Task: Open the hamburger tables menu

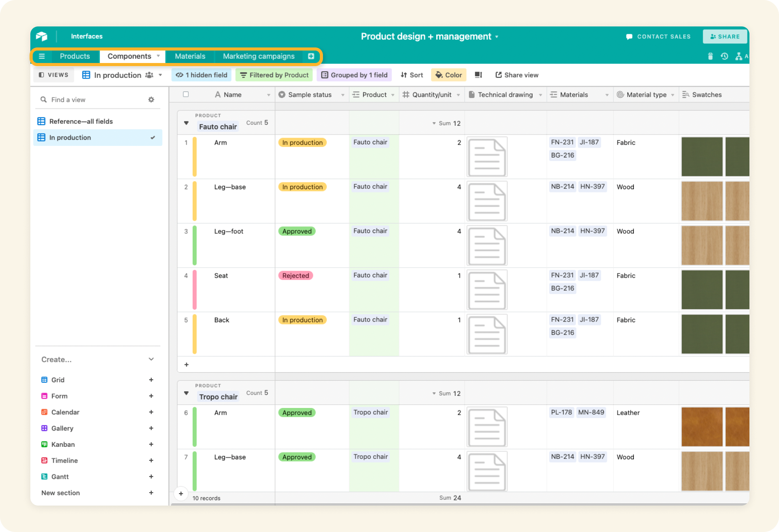Action: tap(42, 56)
